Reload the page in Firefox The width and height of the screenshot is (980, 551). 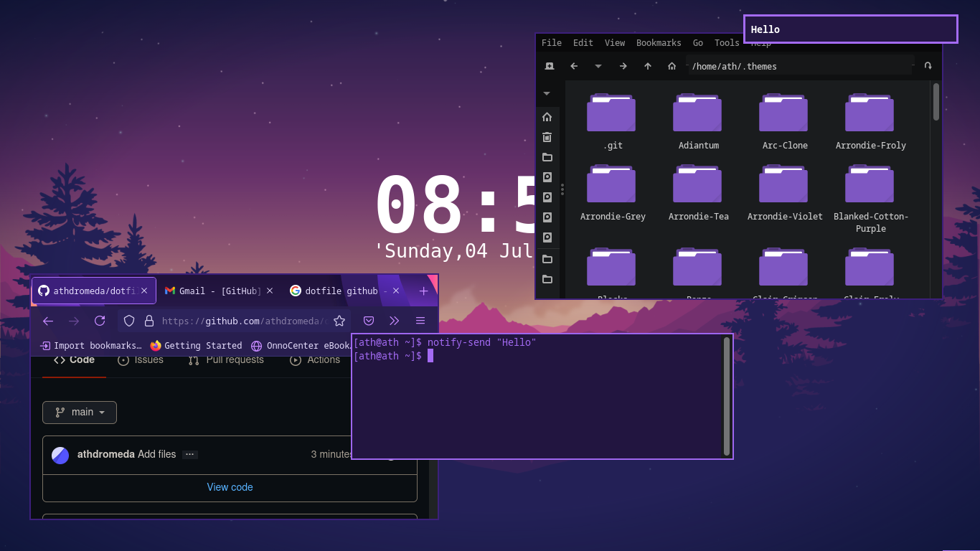tap(100, 321)
